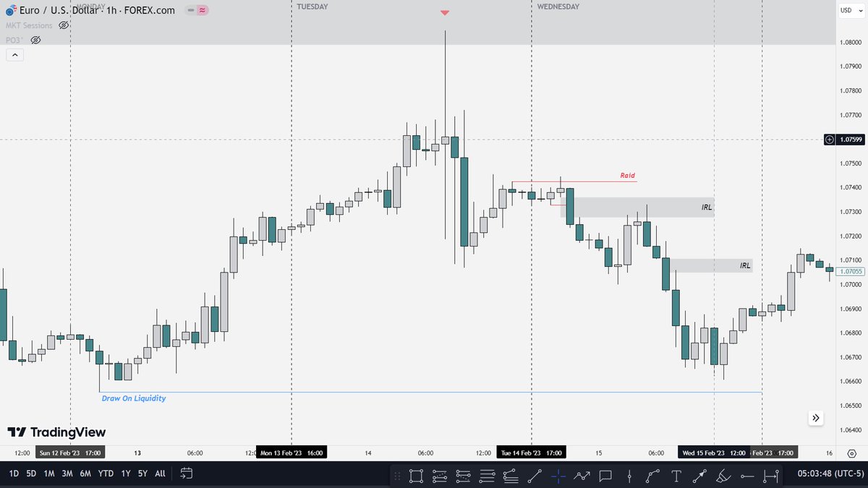Viewport: 868px width, 488px height.
Task: Click the red triangle marker above Tuesday
Action: tap(445, 12)
